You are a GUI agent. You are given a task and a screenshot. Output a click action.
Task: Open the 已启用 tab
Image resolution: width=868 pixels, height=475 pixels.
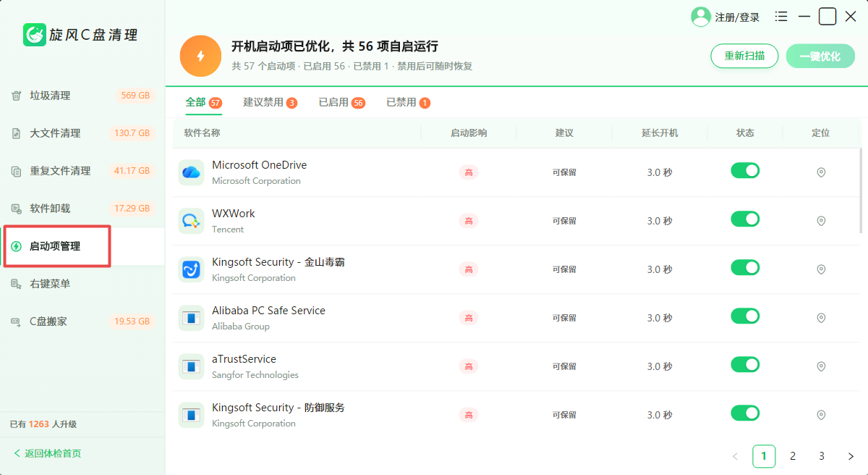point(341,103)
